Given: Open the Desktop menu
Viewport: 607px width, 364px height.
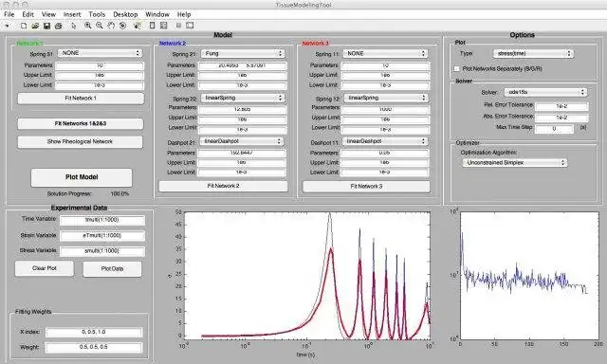Looking at the screenshot, I should click(125, 14).
